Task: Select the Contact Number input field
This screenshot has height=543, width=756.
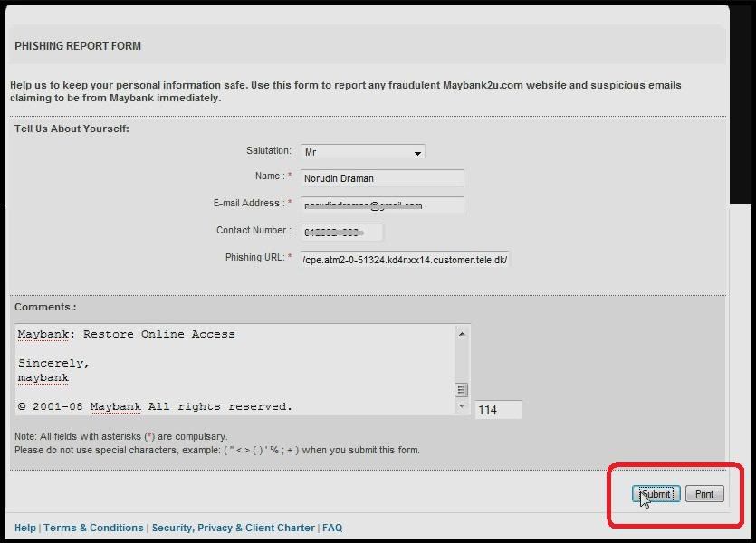Action: (x=342, y=233)
